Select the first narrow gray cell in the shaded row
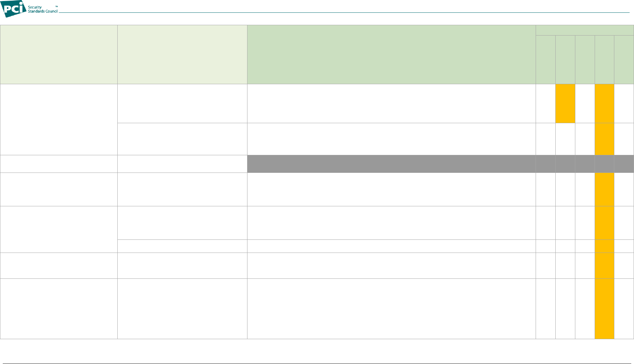The height and width of the screenshot is (364, 634). pyautogui.click(x=545, y=164)
